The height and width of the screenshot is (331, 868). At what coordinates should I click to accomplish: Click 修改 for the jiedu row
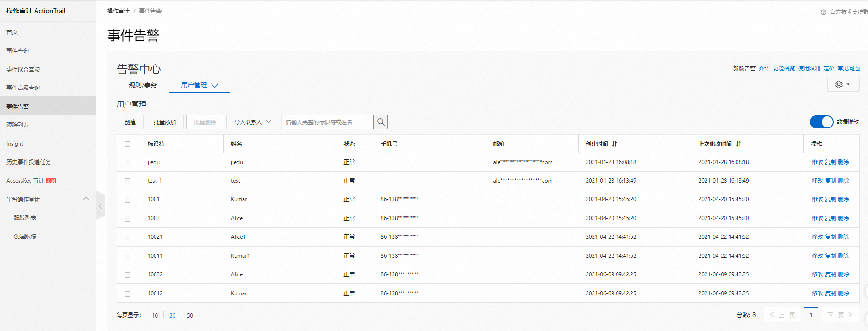818,162
